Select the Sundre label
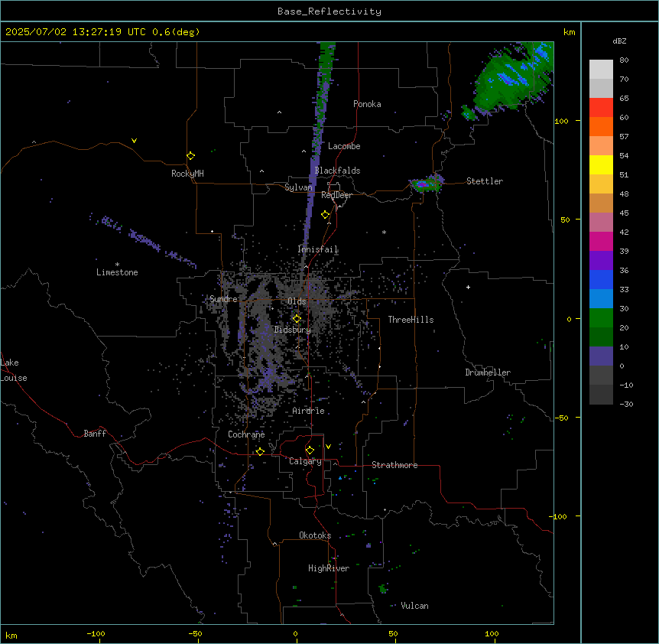The image size is (659, 644). [x=223, y=299]
